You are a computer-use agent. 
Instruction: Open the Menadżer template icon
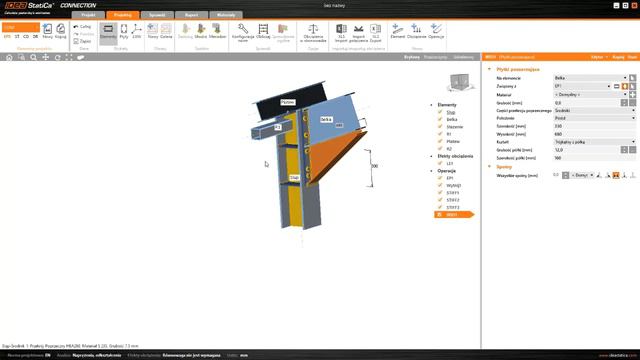pos(217,31)
